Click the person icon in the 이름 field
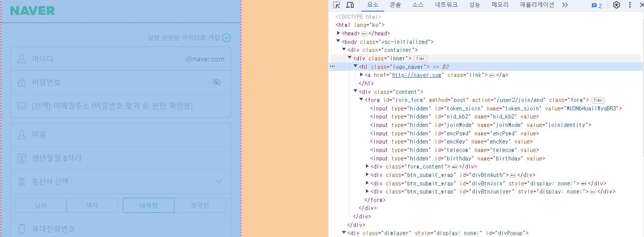Image resolution: width=644 pixels, height=237 pixels. pos(22,135)
